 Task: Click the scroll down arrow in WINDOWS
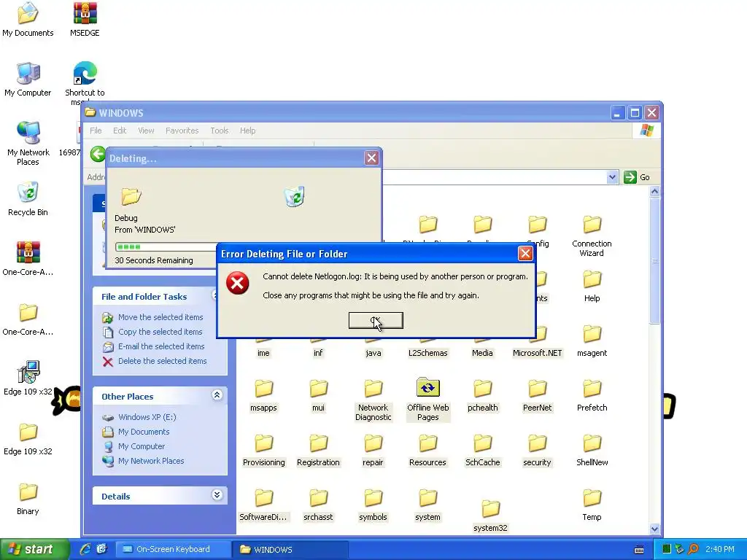654,529
